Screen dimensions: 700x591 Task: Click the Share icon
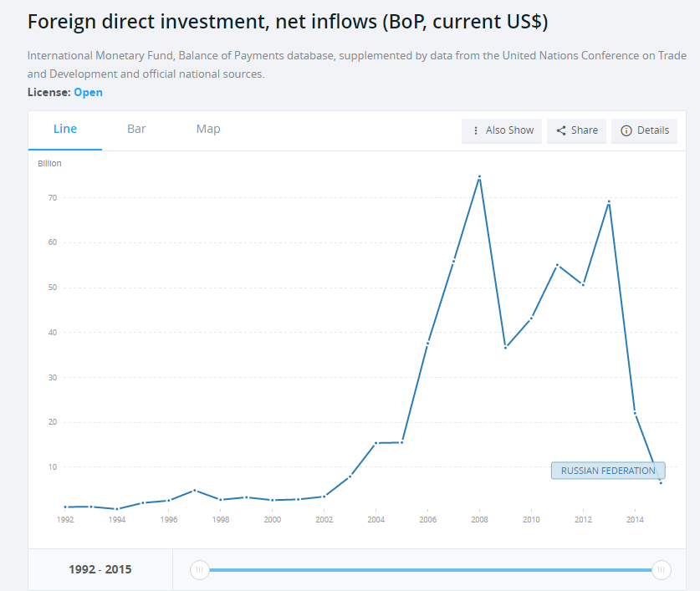click(561, 130)
